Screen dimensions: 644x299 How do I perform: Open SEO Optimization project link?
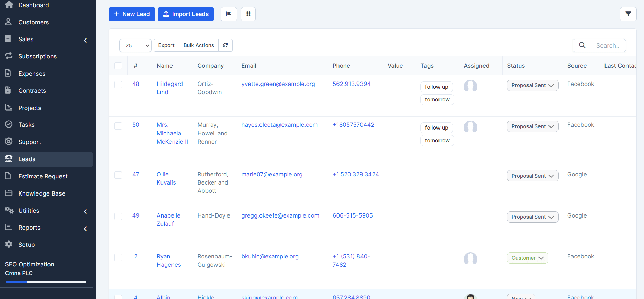pos(30,264)
